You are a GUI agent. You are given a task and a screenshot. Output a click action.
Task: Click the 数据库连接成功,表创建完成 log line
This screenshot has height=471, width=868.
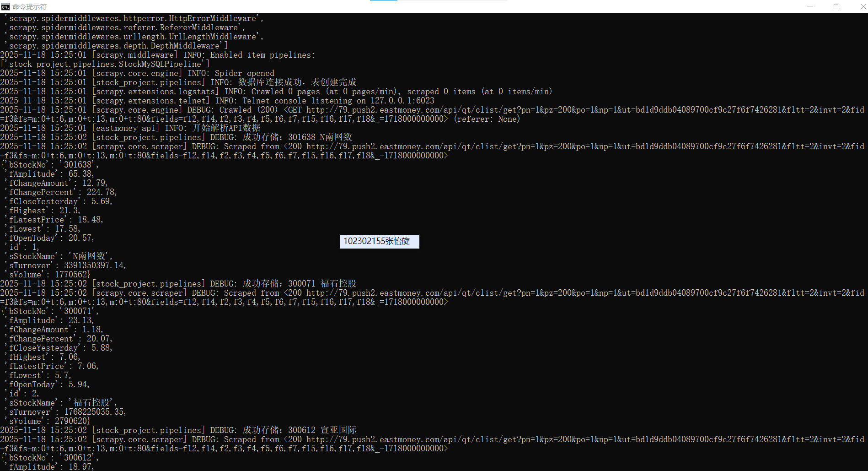[x=178, y=82]
